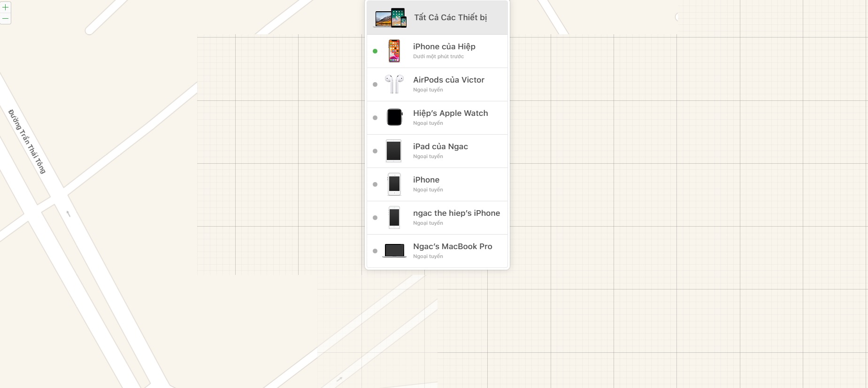Click the AirPods của Victor icon
The image size is (868, 388).
[x=394, y=84]
